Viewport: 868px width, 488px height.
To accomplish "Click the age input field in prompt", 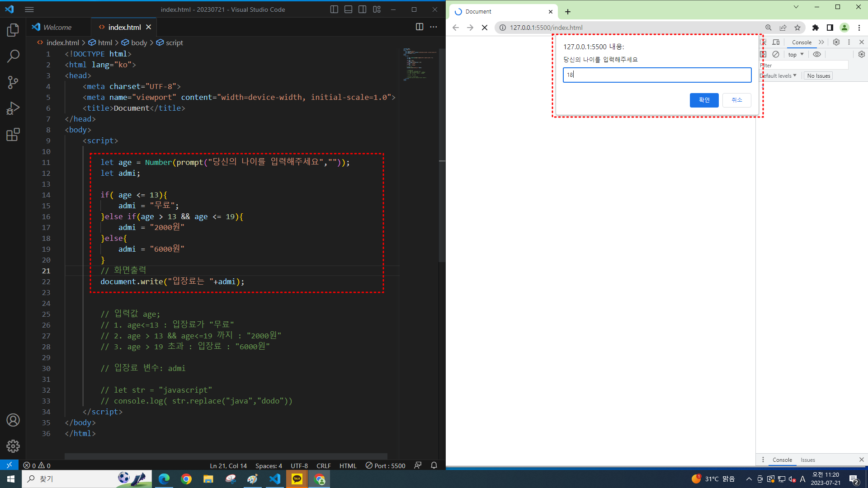I will (657, 75).
